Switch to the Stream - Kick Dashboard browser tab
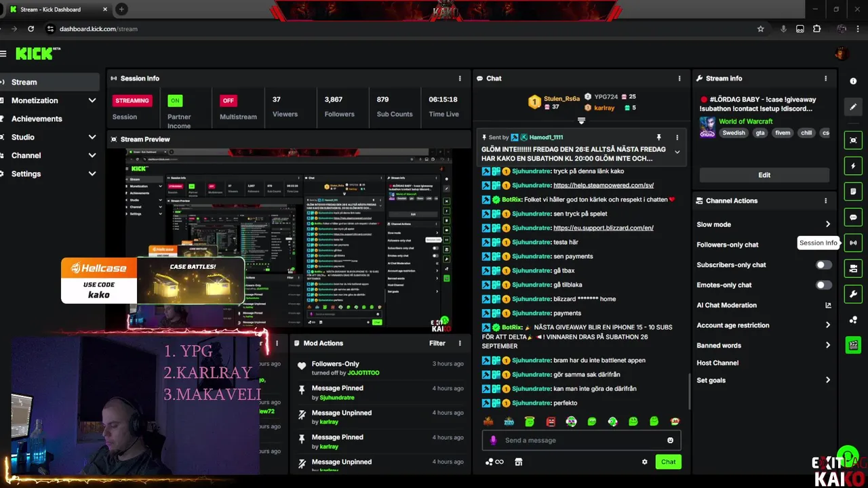 pos(56,9)
